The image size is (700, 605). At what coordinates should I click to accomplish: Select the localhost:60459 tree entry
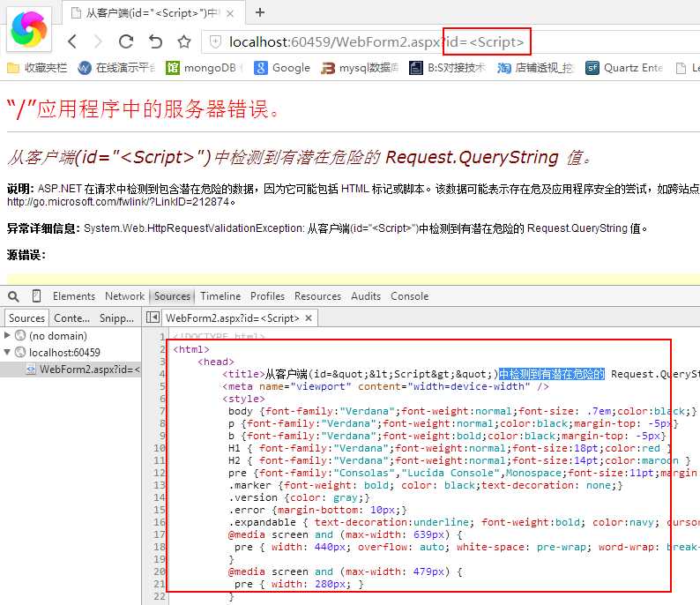[x=64, y=352]
